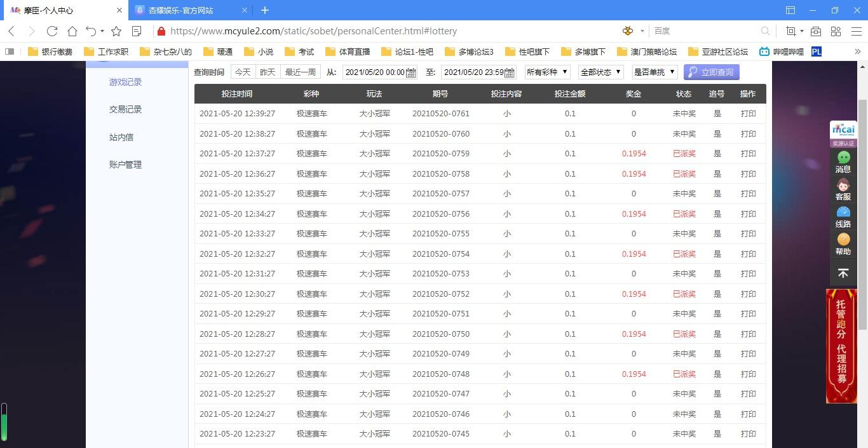
Task: Open the browser main menu
Action: point(856,31)
